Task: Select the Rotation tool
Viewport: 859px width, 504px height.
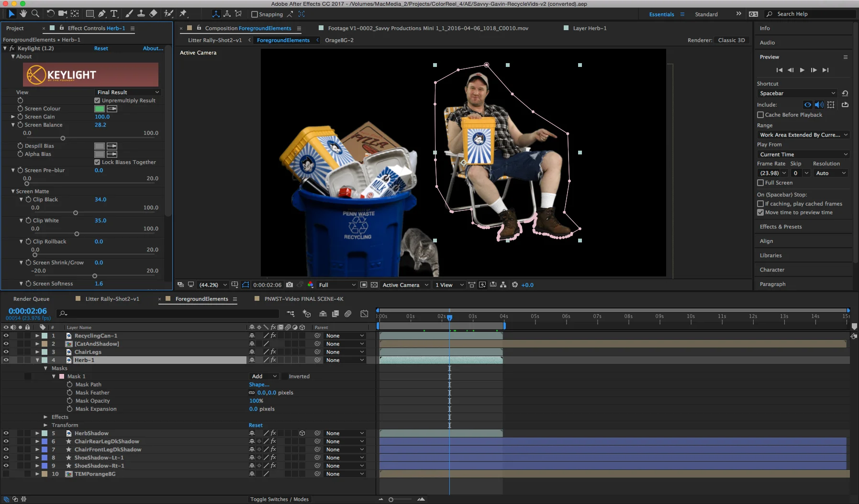Action: point(50,14)
